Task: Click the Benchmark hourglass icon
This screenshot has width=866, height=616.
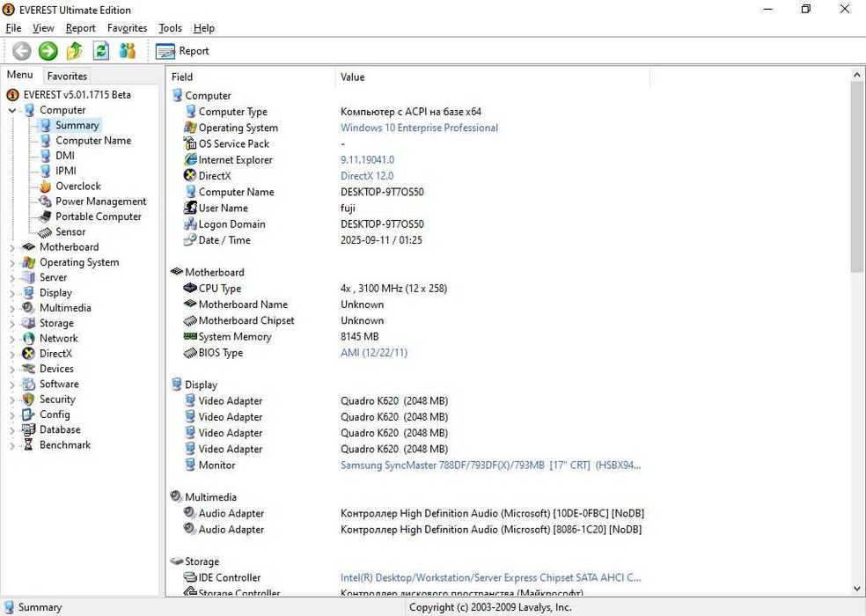Action: coord(29,444)
